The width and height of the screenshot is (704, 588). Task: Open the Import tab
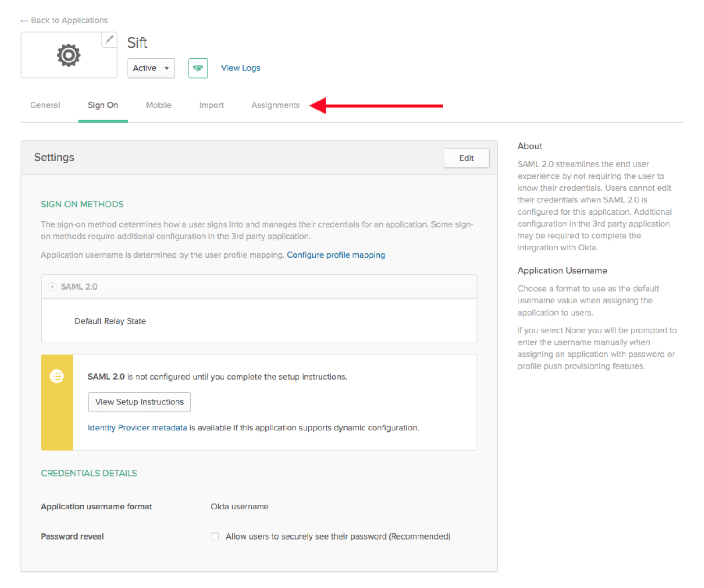[211, 105]
